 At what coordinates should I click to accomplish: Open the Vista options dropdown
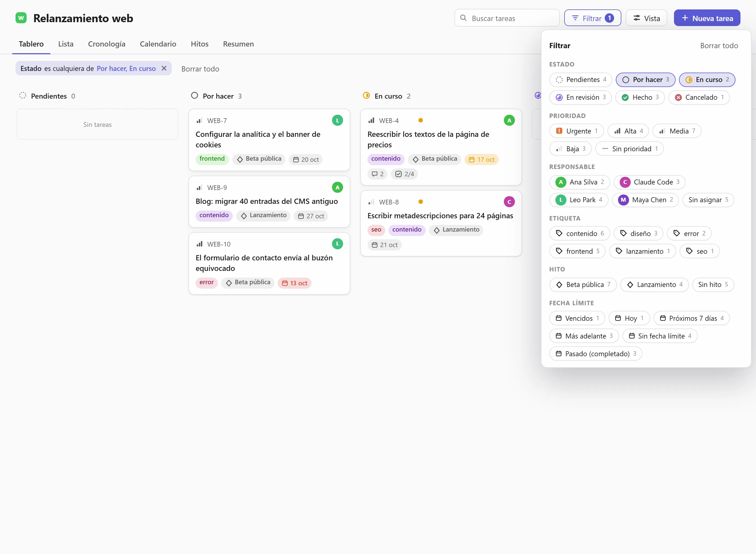[646, 18]
